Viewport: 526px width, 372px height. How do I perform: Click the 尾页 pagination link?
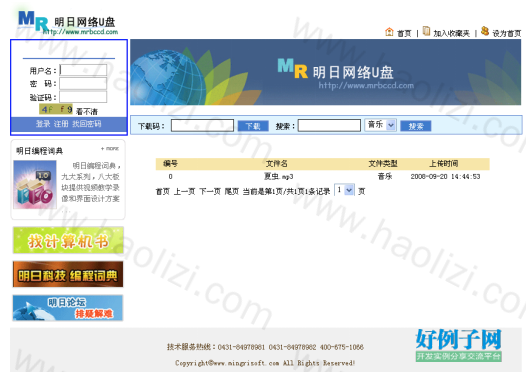(x=232, y=192)
